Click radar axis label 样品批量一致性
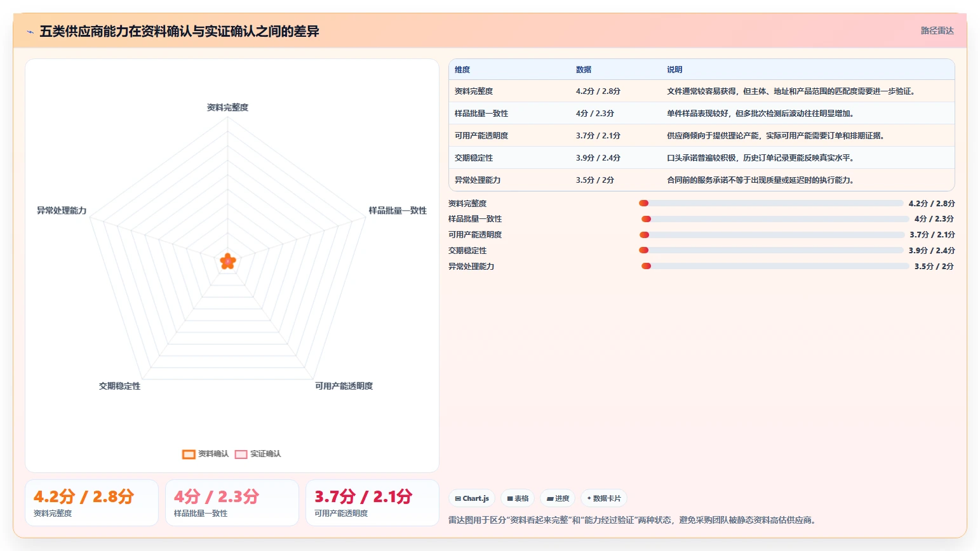 coord(398,211)
